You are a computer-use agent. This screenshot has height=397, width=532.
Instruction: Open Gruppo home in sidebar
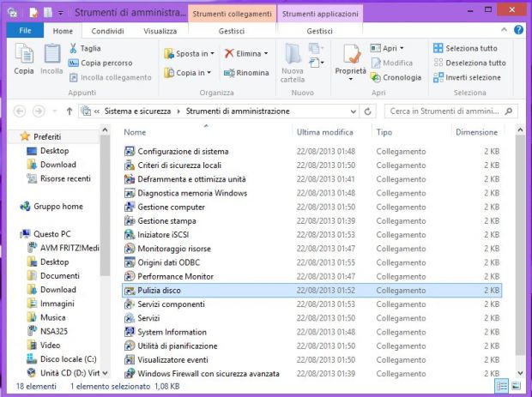(51, 207)
